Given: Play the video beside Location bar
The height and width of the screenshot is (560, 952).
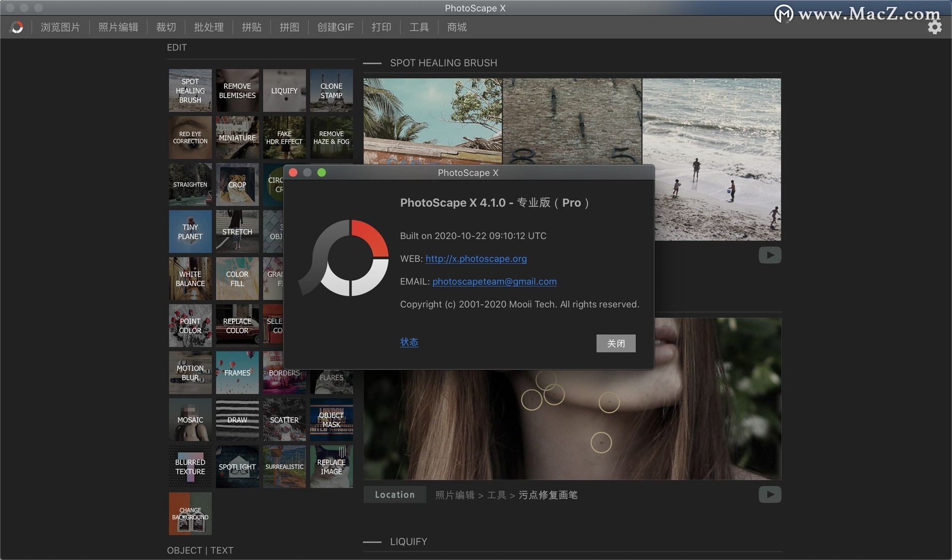Looking at the screenshot, I should point(770,494).
